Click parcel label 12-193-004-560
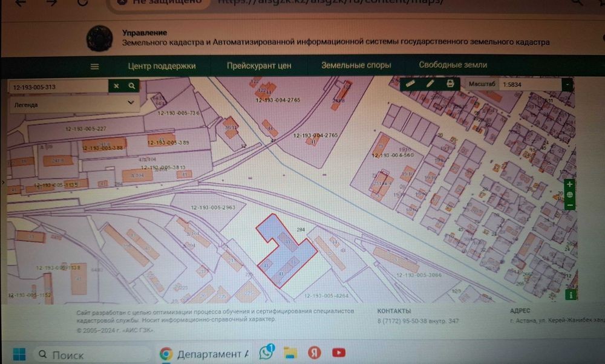Viewport: 605px width, 364px height. 393,155
